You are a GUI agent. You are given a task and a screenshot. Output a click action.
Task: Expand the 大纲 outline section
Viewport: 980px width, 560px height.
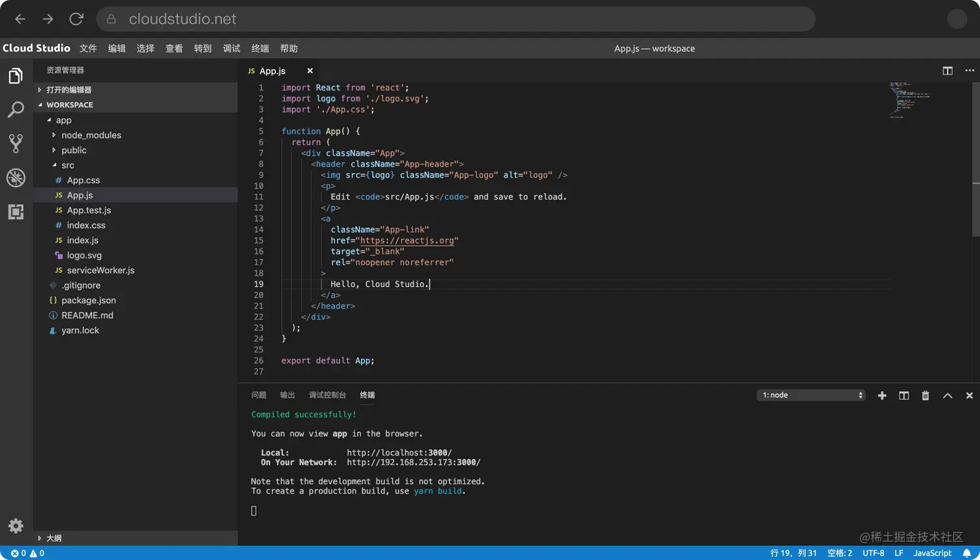tap(135, 538)
